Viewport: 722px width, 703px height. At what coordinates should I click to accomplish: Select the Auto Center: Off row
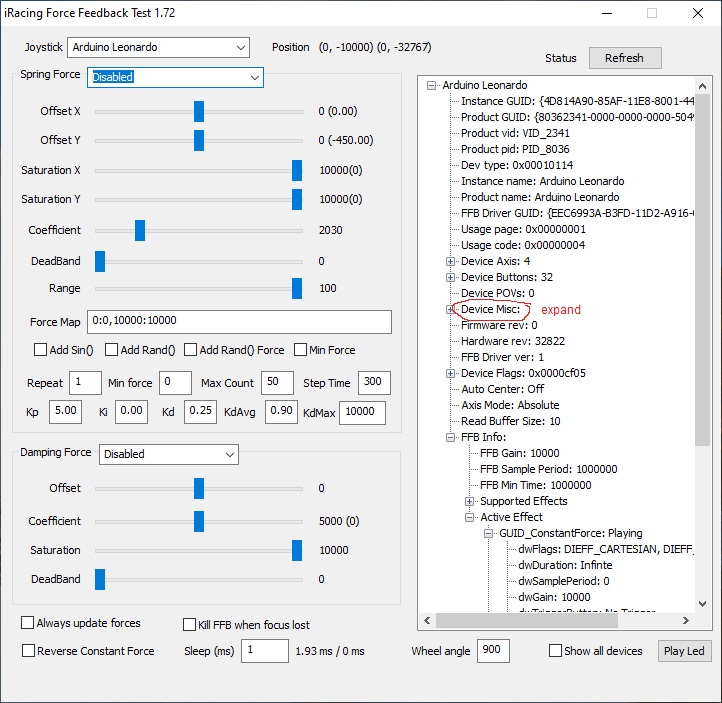pos(502,389)
